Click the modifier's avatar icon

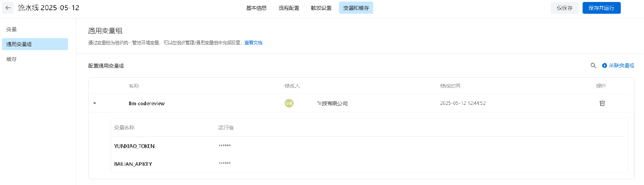click(289, 103)
